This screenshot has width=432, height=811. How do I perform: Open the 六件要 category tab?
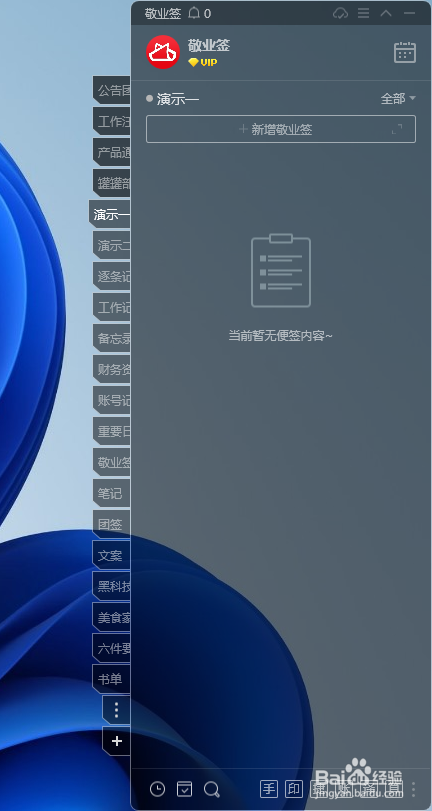tap(112, 649)
